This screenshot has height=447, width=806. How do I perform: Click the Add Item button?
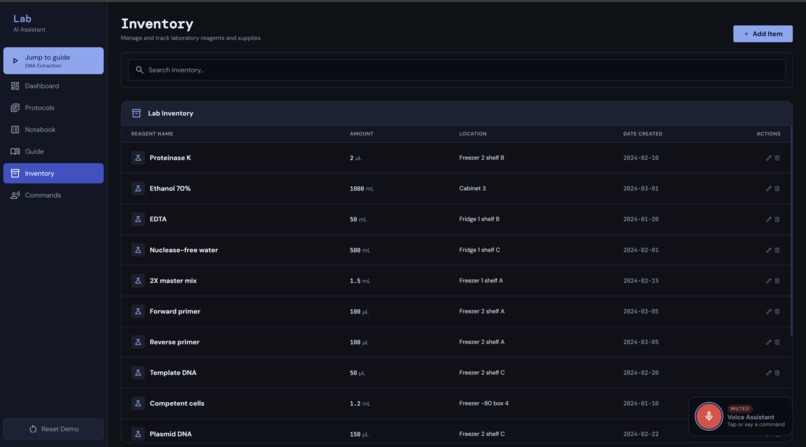coord(763,34)
